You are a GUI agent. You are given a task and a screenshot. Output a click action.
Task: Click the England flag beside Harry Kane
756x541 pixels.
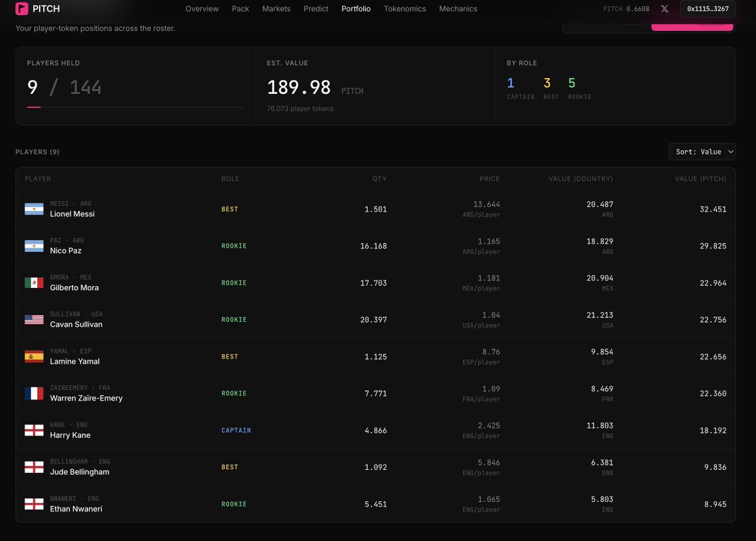(x=34, y=431)
